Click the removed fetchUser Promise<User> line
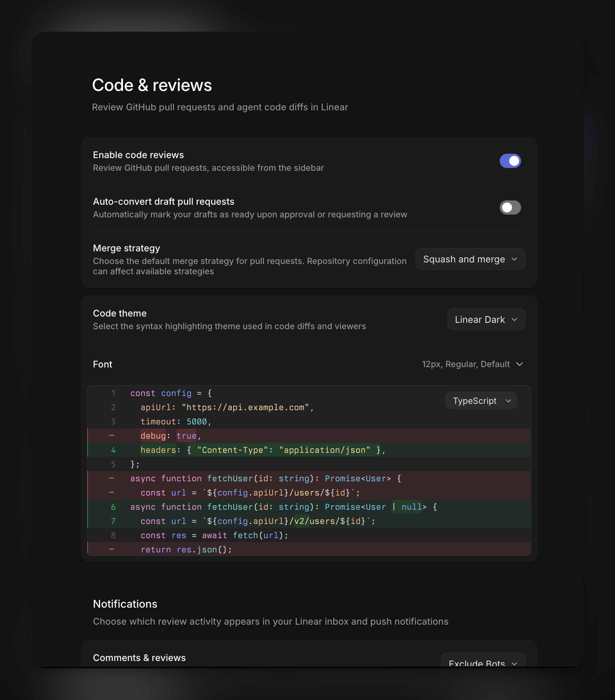The width and height of the screenshot is (615, 700). (309, 478)
